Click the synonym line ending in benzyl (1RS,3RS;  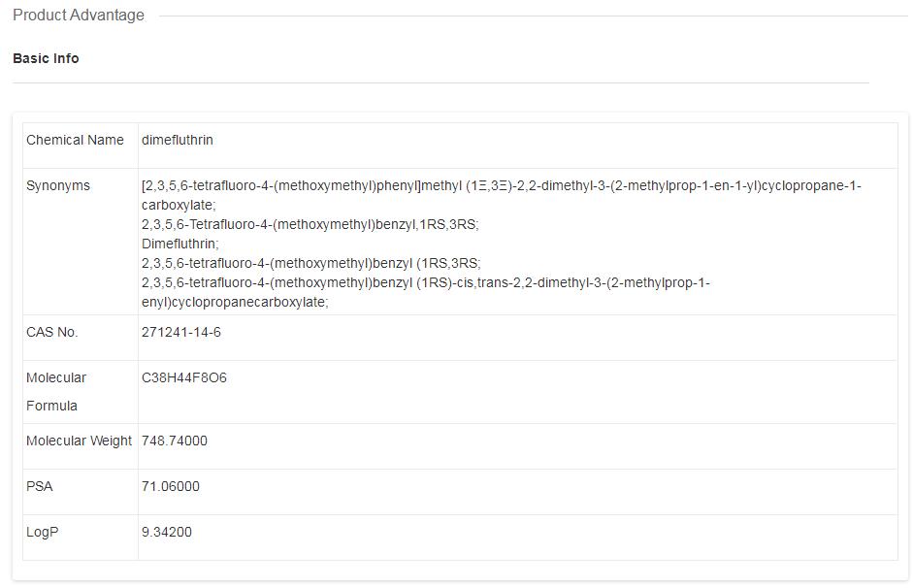[x=310, y=263]
